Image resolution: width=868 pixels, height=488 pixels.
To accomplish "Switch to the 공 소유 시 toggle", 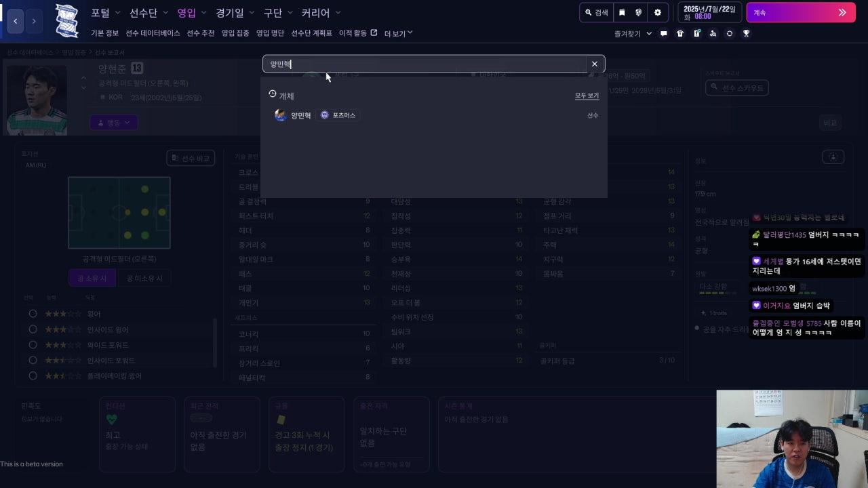I will [x=92, y=279].
